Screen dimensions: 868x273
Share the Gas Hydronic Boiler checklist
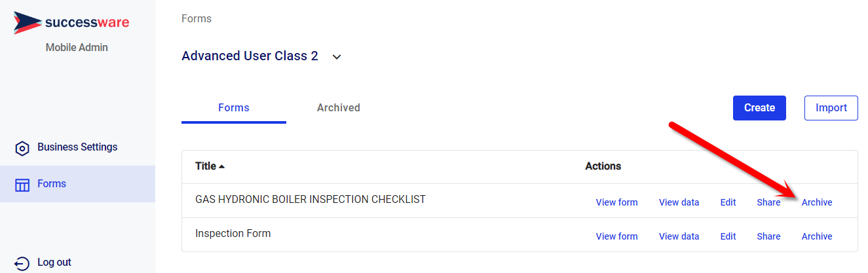(768, 202)
